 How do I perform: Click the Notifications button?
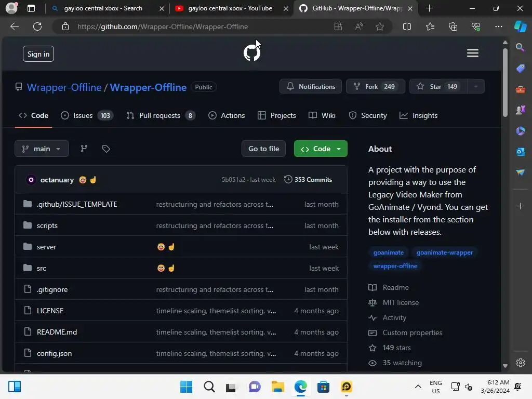tap(311, 87)
